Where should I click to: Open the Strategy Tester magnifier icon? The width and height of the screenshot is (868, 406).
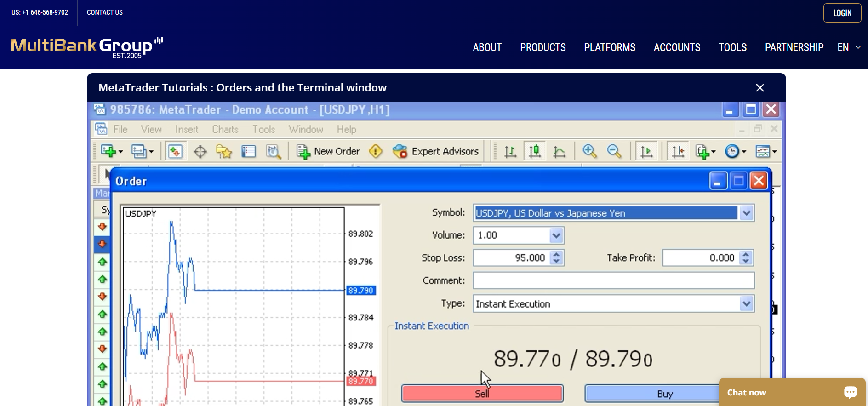tap(274, 151)
